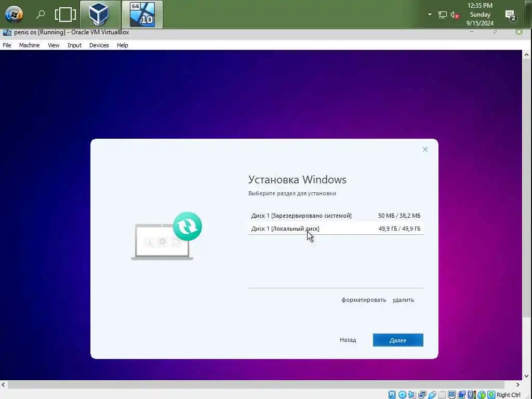Open the View menu
Screen dimensions: 532x399
pos(54,45)
